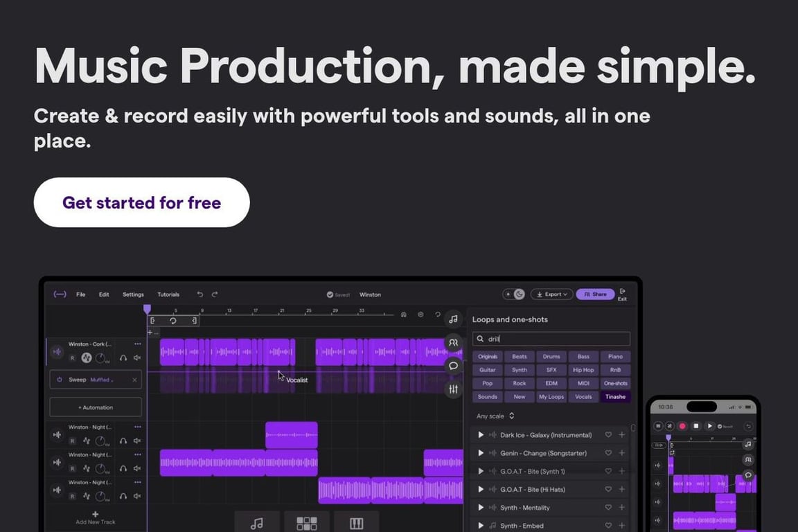Select the One-shots filter tag
Viewport: 798px width, 532px height.
tap(615, 384)
